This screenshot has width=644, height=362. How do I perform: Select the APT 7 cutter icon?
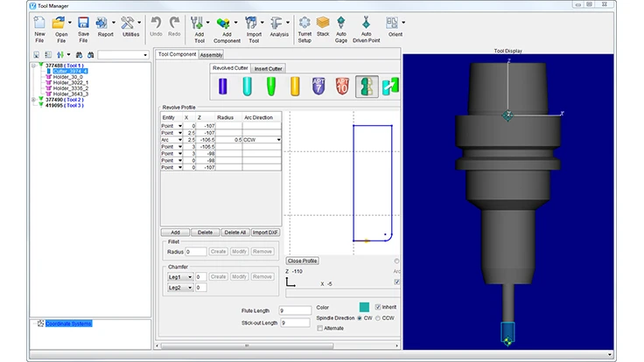tap(318, 87)
